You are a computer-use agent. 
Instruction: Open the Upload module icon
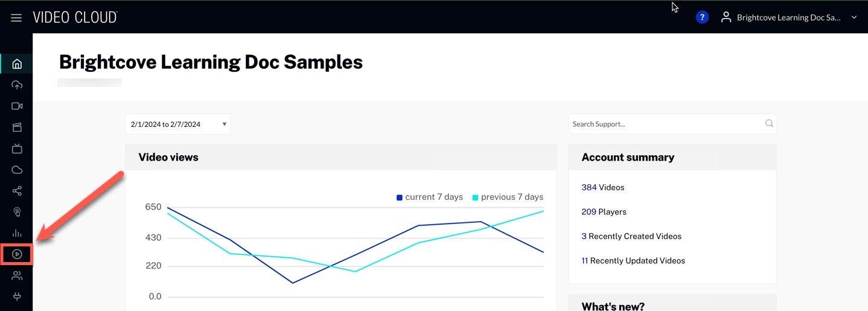tap(17, 85)
